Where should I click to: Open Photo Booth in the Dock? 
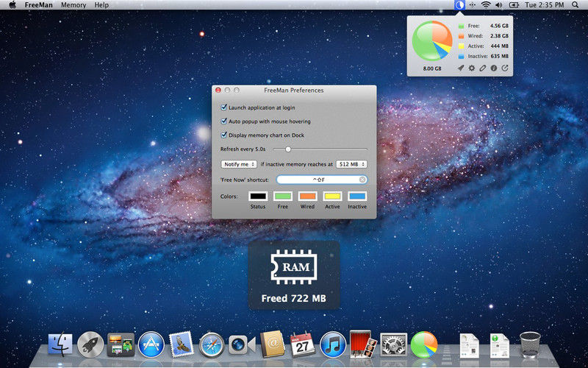click(363, 344)
